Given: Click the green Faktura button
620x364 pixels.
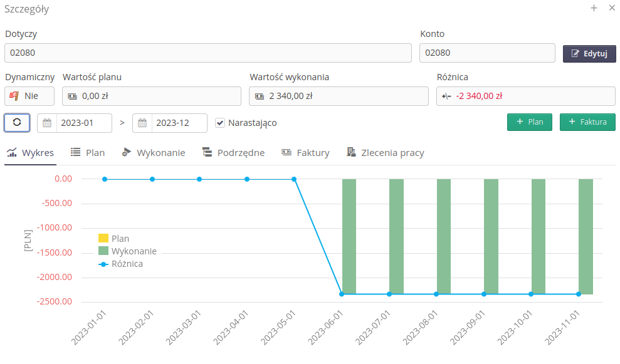Looking at the screenshot, I should point(587,122).
